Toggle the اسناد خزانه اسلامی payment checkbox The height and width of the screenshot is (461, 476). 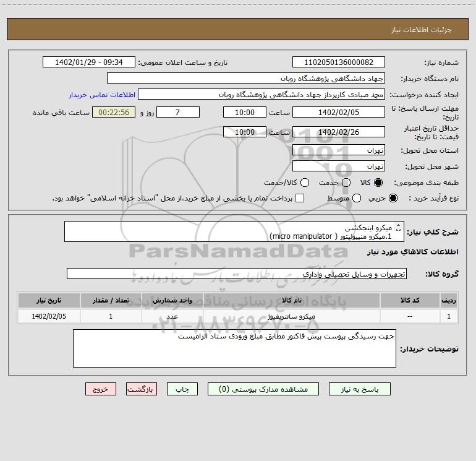coord(300,198)
